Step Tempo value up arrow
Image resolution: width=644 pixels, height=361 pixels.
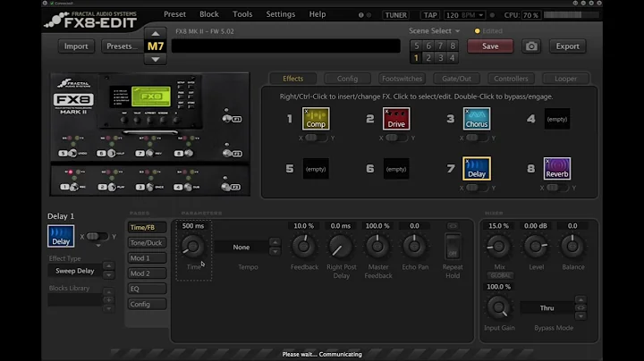pos(275,242)
